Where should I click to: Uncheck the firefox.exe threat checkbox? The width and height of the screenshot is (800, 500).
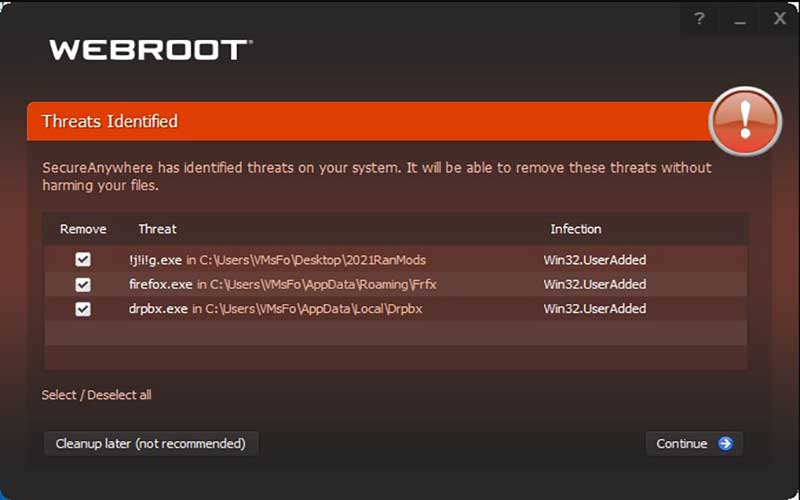(x=83, y=285)
